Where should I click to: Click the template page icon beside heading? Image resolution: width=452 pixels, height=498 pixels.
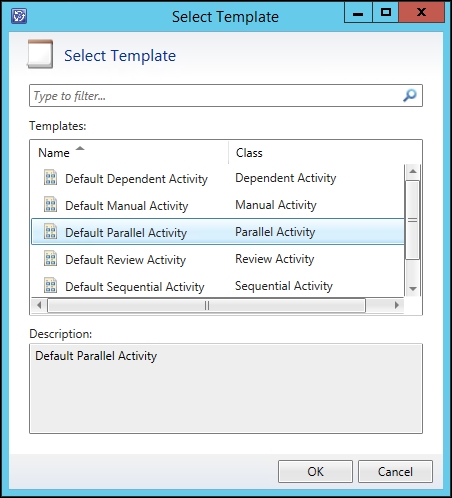(x=40, y=54)
